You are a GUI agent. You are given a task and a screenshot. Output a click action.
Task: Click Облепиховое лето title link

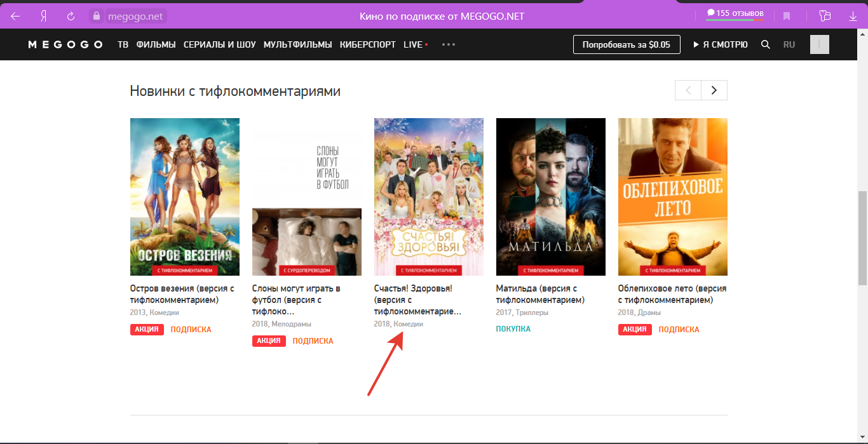[672, 294]
